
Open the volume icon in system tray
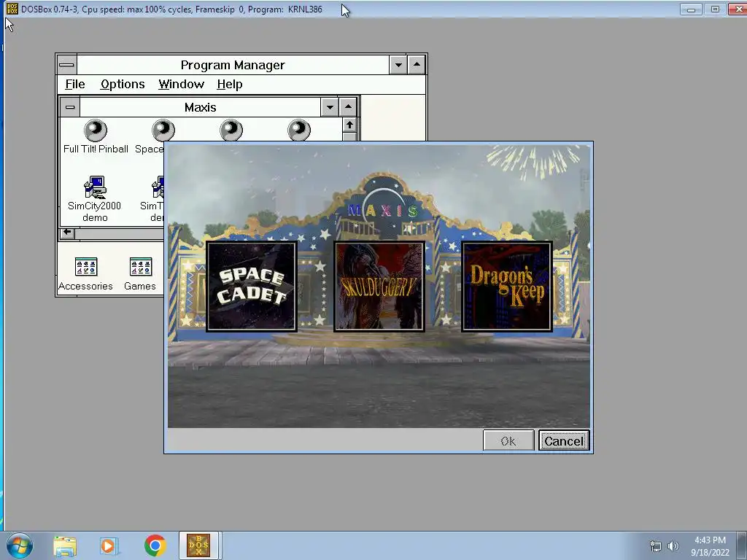click(673, 546)
